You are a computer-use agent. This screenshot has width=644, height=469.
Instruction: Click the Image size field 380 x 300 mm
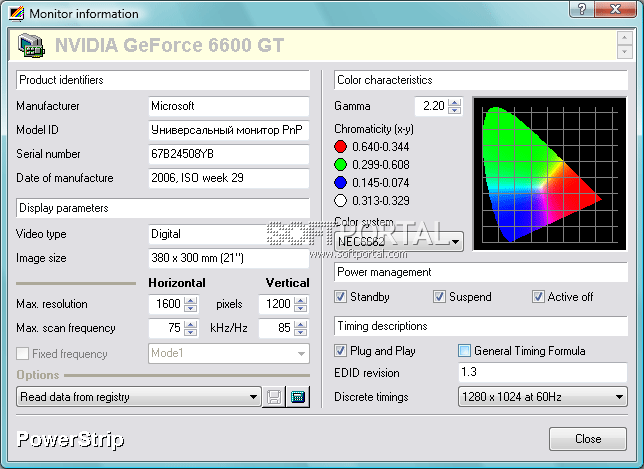tap(228, 258)
